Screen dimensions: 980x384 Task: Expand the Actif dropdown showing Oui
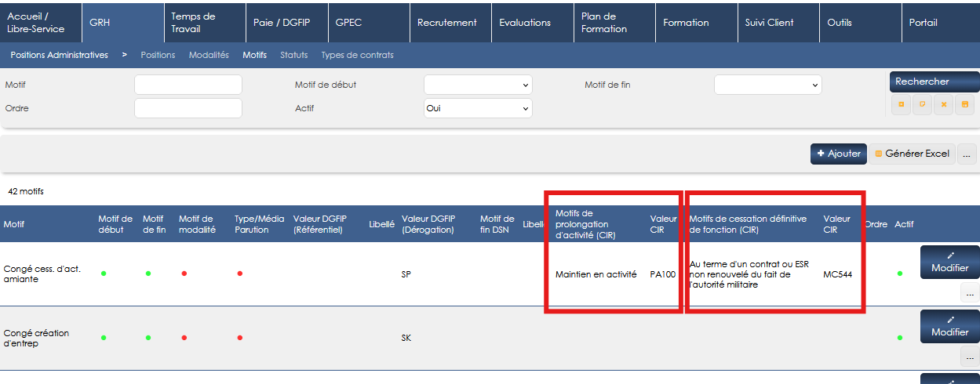click(x=478, y=108)
